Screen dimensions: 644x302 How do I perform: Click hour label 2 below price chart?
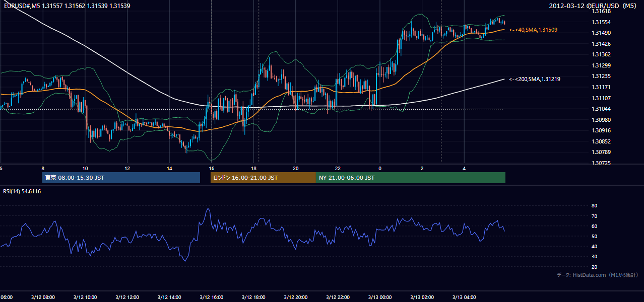pos(422,168)
